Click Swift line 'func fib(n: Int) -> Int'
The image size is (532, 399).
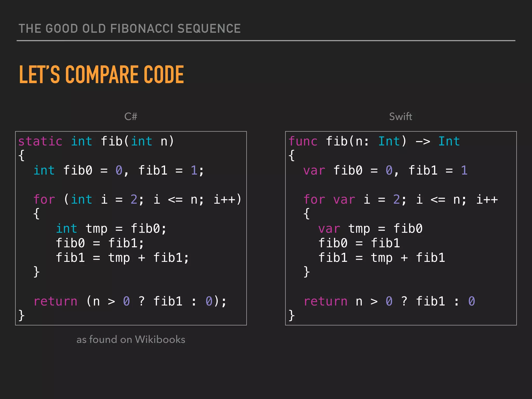pos(374,142)
